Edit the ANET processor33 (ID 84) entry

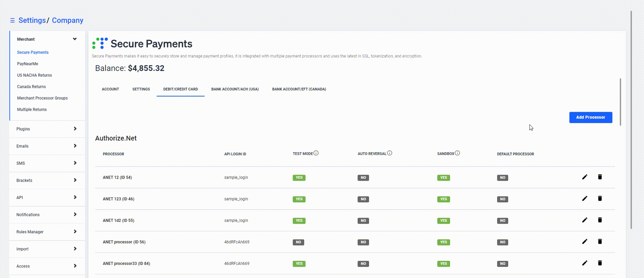[x=585, y=263]
